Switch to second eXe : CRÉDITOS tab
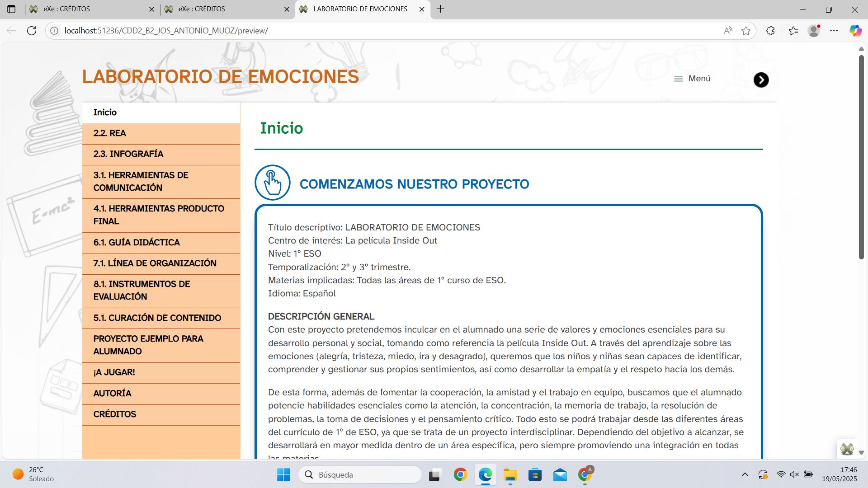 pyautogui.click(x=227, y=9)
